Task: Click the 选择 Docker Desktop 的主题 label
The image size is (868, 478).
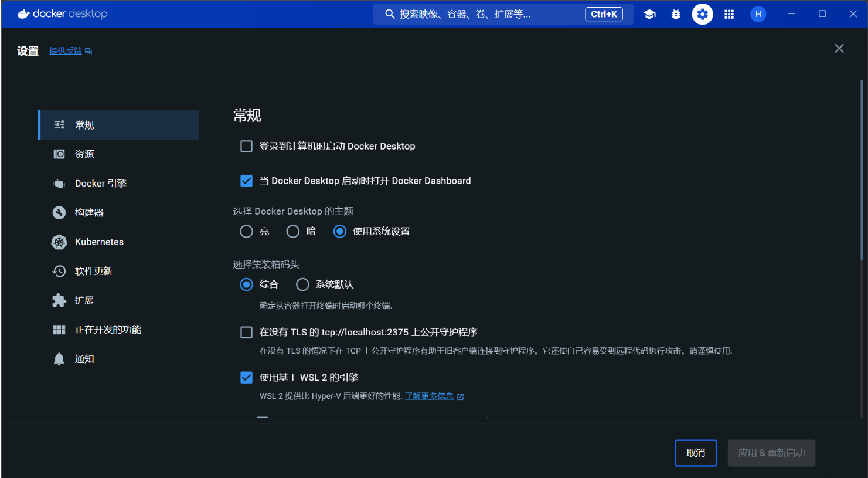Action: point(293,211)
